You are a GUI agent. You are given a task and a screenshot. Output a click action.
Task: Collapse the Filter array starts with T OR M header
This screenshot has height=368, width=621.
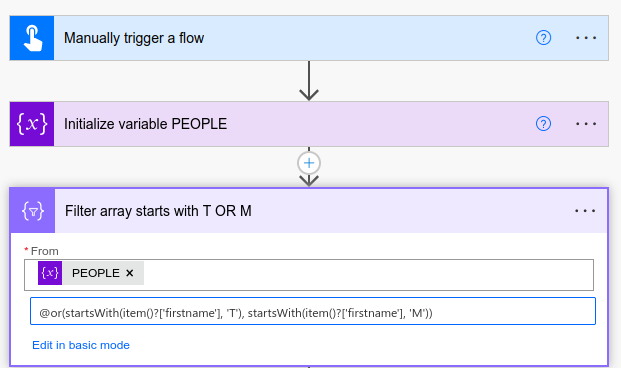pyautogui.click(x=309, y=211)
